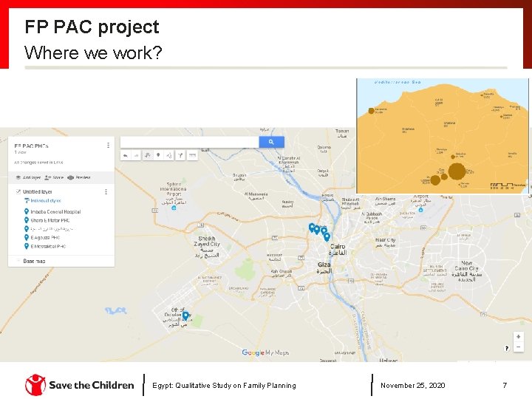Open the map options three-dot menu beside FP PAC PHCs
The width and height of the screenshot is (532, 399).
108,146
